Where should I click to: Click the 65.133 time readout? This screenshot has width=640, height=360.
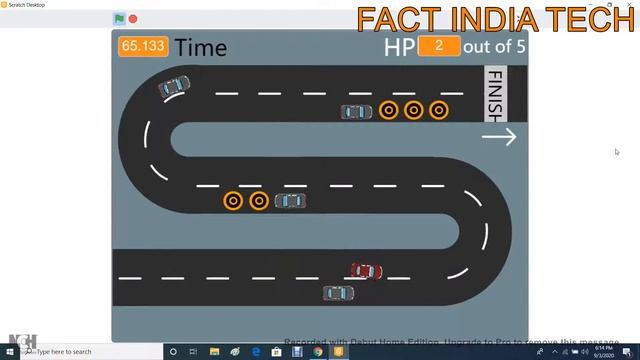pyautogui.click(x=143, y=46)
